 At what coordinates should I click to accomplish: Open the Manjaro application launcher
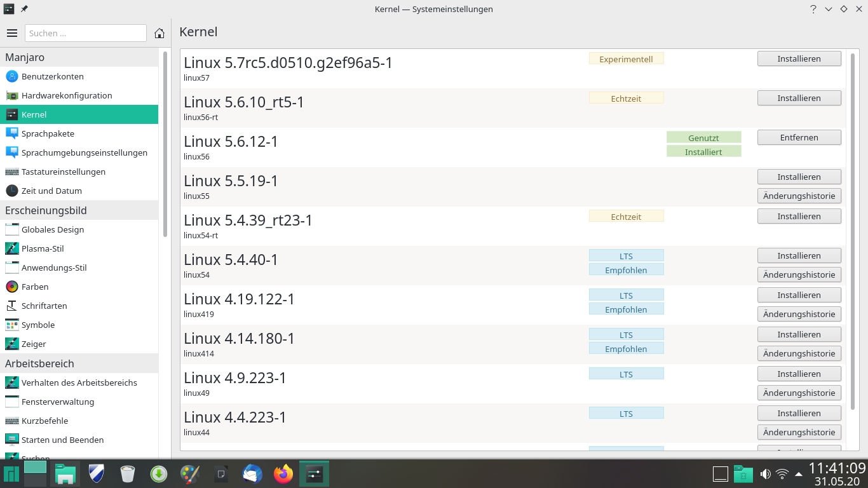(x=11, y=474)
